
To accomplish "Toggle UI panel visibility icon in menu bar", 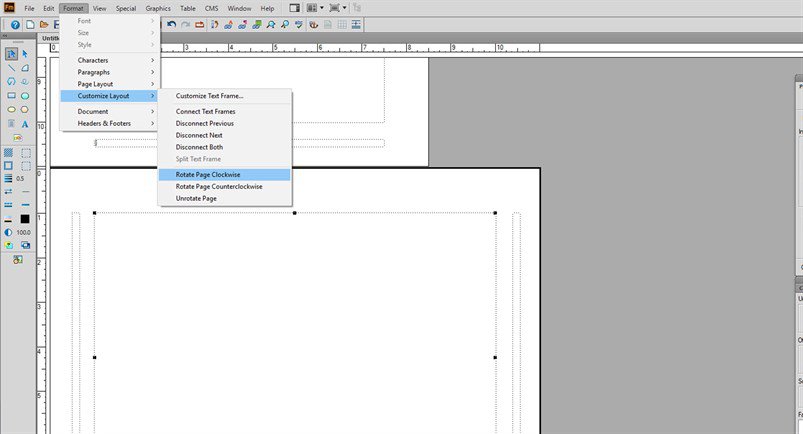I will pyautogui.click(x=294, y=8).
